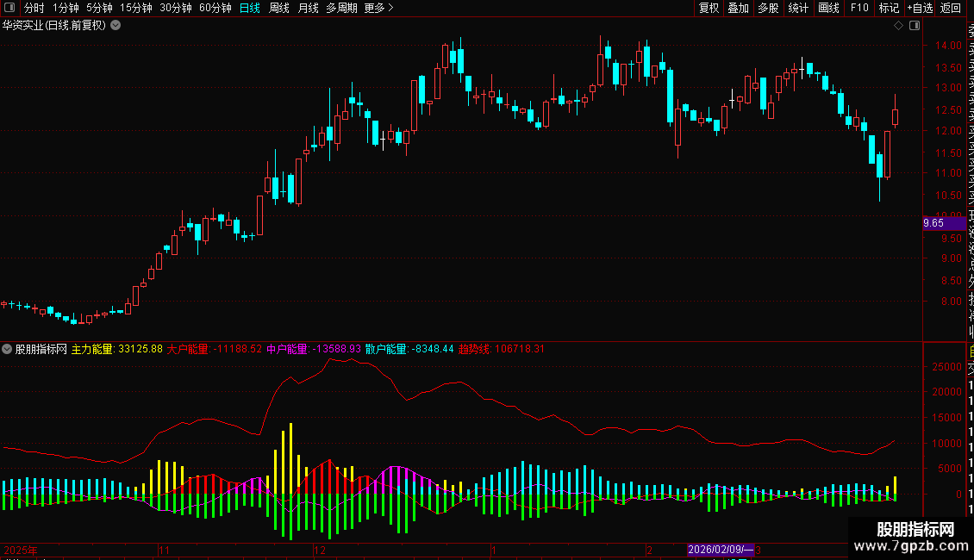This screenshot has height=560, width=974.
Task: Select the 趋势线 value 106718.31
Action: point(519,349)
